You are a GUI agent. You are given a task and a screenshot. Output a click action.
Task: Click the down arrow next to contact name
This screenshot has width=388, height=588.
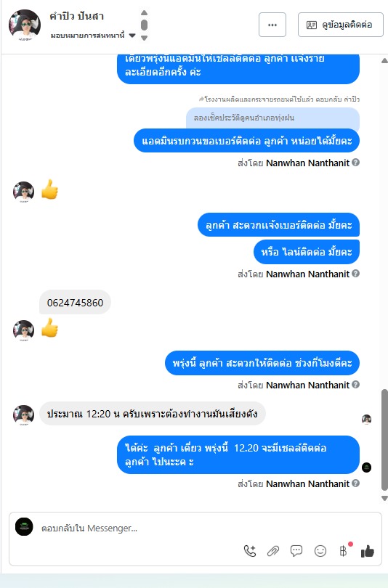[x=144, y=38]
